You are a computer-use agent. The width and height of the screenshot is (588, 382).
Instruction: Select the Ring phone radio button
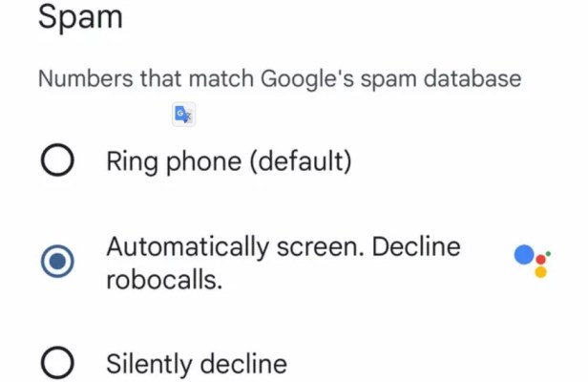[58, 161]
